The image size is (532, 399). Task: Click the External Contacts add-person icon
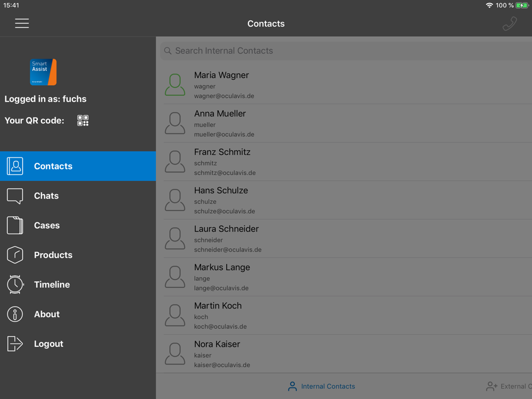492,386
